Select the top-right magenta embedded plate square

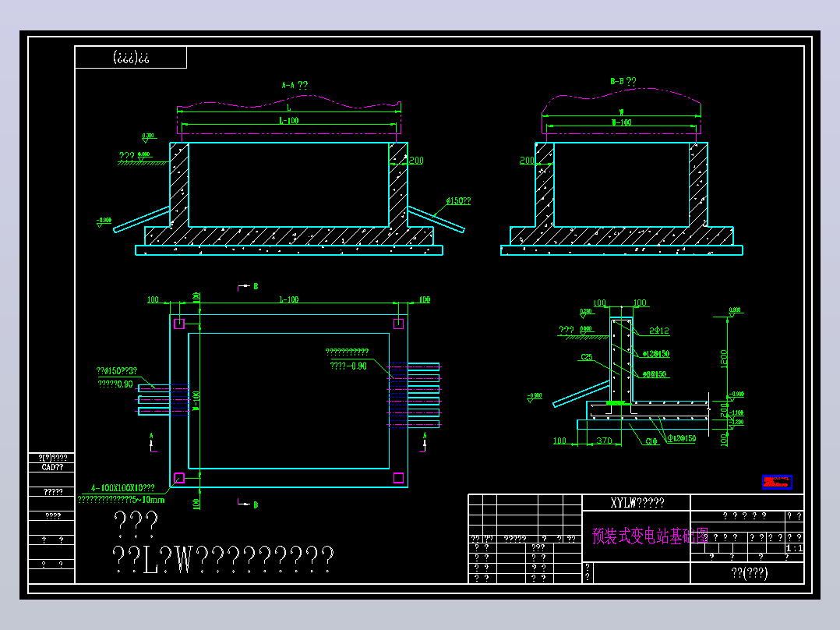click(x=399, y=324)
